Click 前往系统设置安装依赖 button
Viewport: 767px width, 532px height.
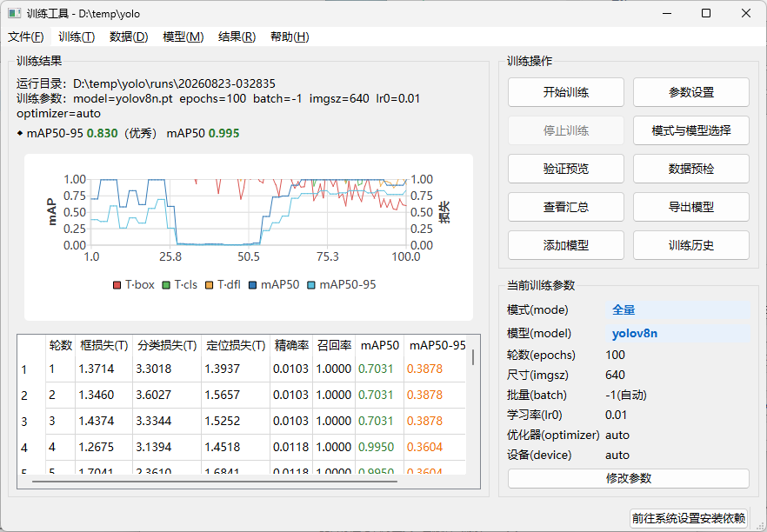(688, 518)
